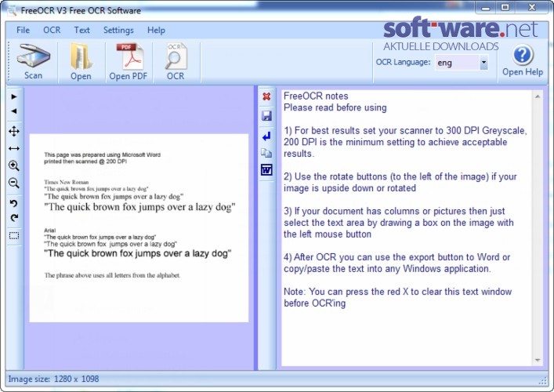This screenshot has width=554, height=392.
Task: Open the Text menu
Action: (81, 31)
